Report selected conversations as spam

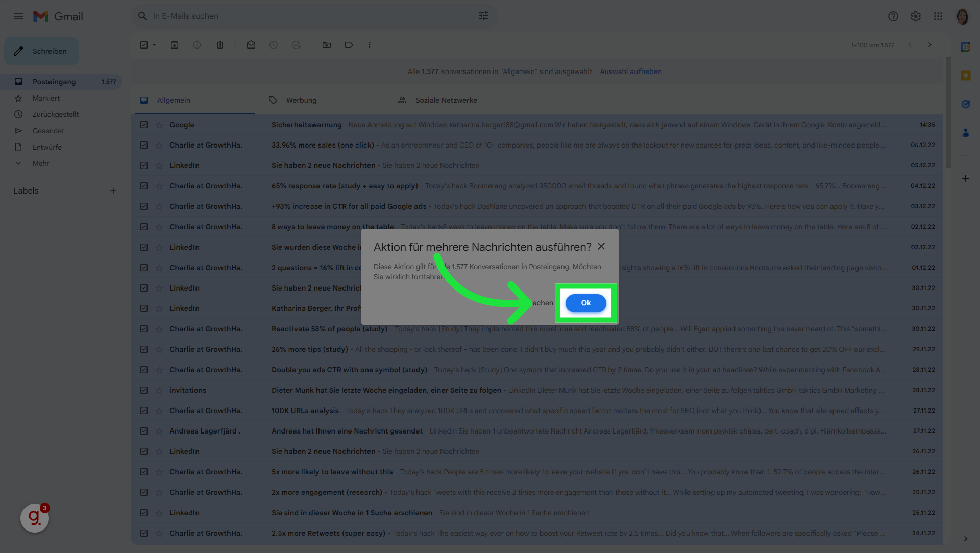coord(197,45)
